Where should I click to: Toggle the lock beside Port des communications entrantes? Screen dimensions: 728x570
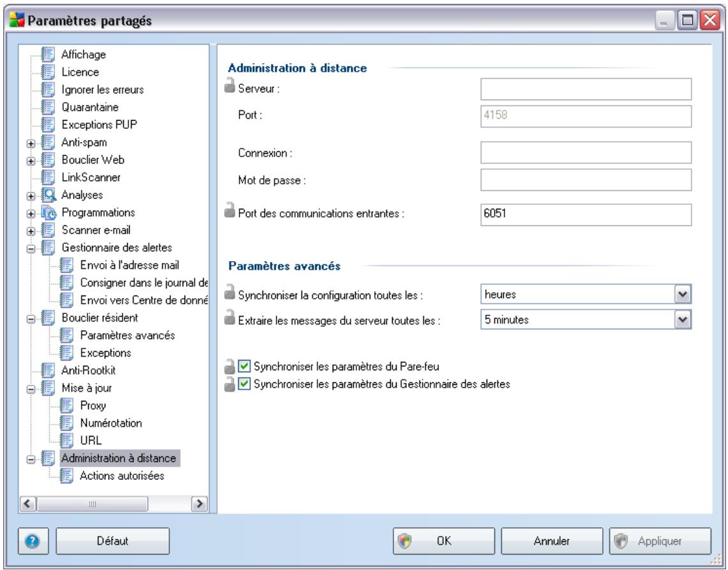coord(229,210)
